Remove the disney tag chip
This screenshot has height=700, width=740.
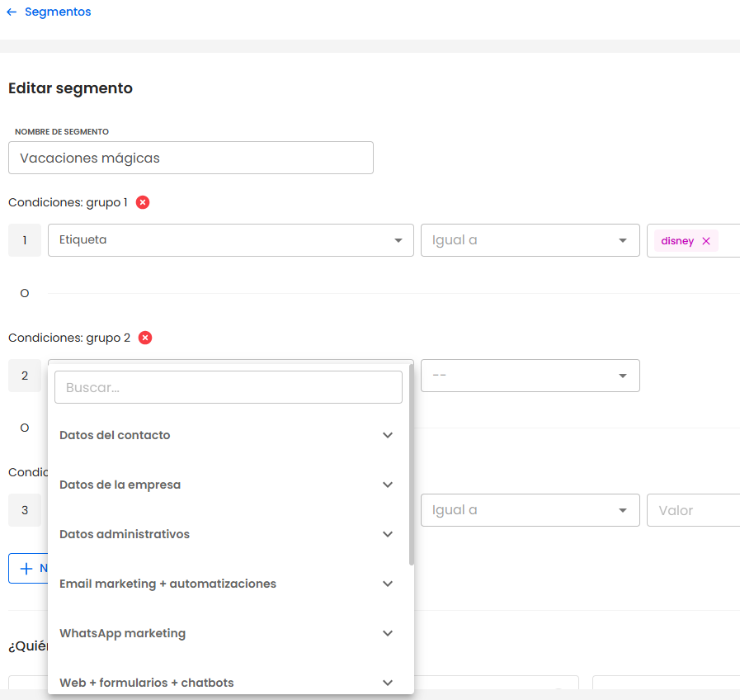706,241
